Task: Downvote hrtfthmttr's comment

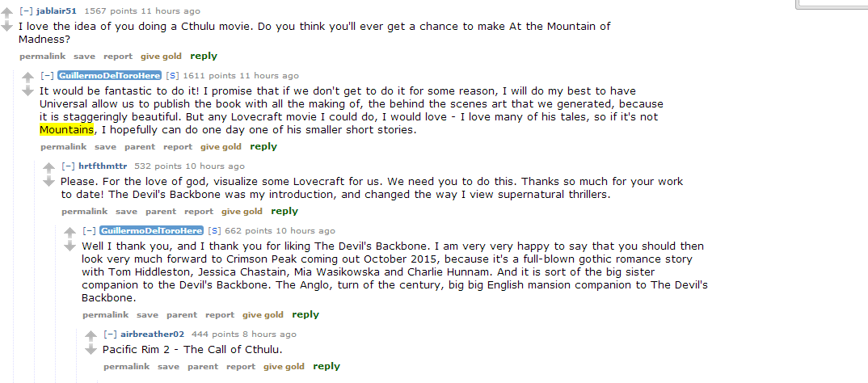Action: coord(48,182)
